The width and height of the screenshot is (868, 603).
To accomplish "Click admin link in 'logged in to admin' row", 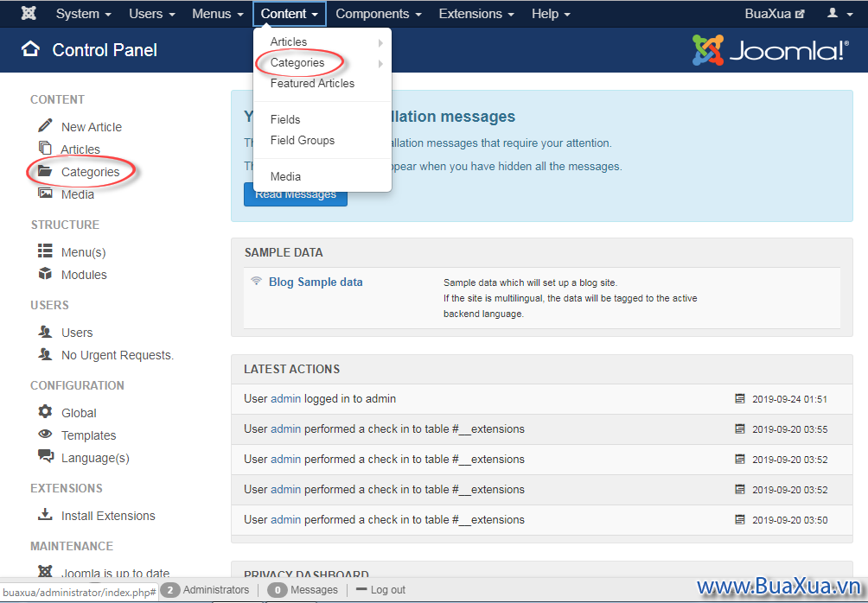I will click(x=285, y=398).
